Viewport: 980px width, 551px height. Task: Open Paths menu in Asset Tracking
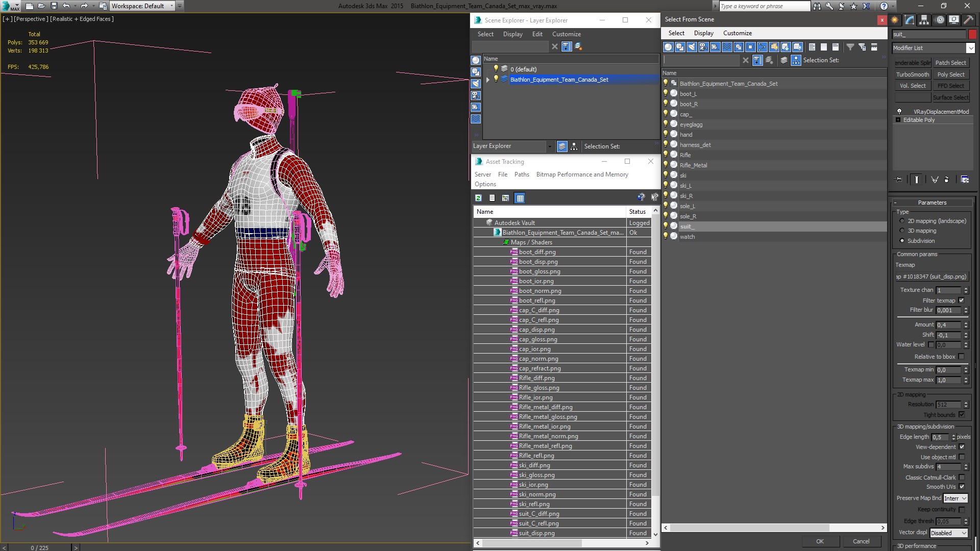click(x=522, y=174)
